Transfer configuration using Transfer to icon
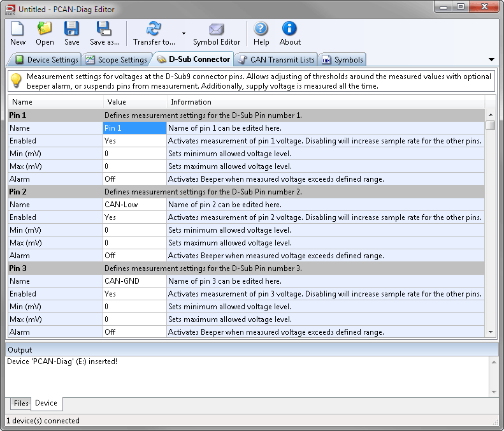Image resolution: width=504 pixels, height=431 pixels. coord(154,33)
